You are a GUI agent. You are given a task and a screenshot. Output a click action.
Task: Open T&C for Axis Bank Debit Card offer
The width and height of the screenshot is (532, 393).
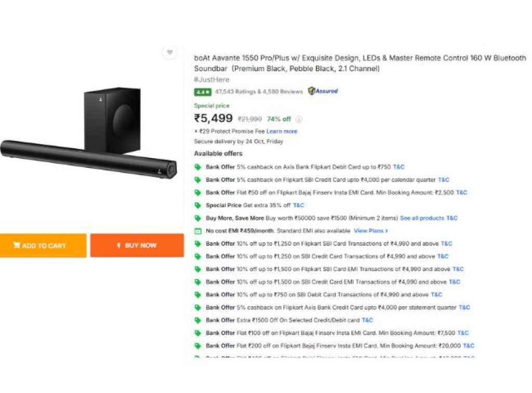click(398, 167)
